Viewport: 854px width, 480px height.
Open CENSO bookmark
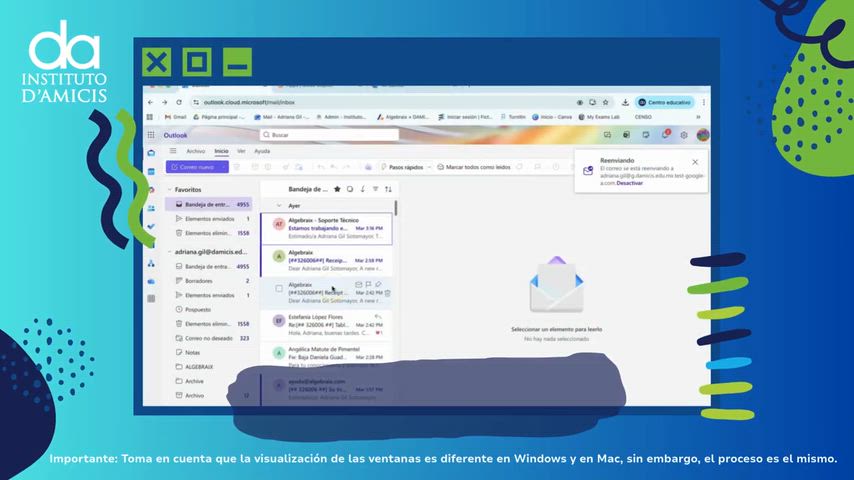click(x=643, y=117)
